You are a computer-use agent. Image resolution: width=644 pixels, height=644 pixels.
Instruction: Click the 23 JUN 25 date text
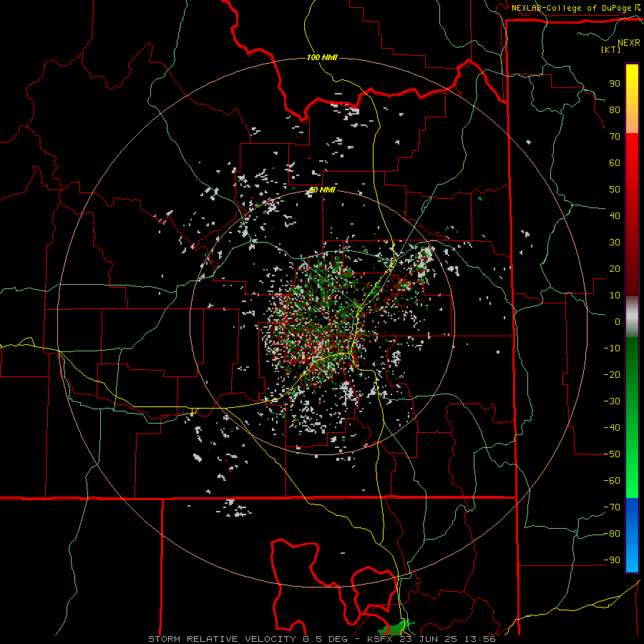[x=428, y=639]
